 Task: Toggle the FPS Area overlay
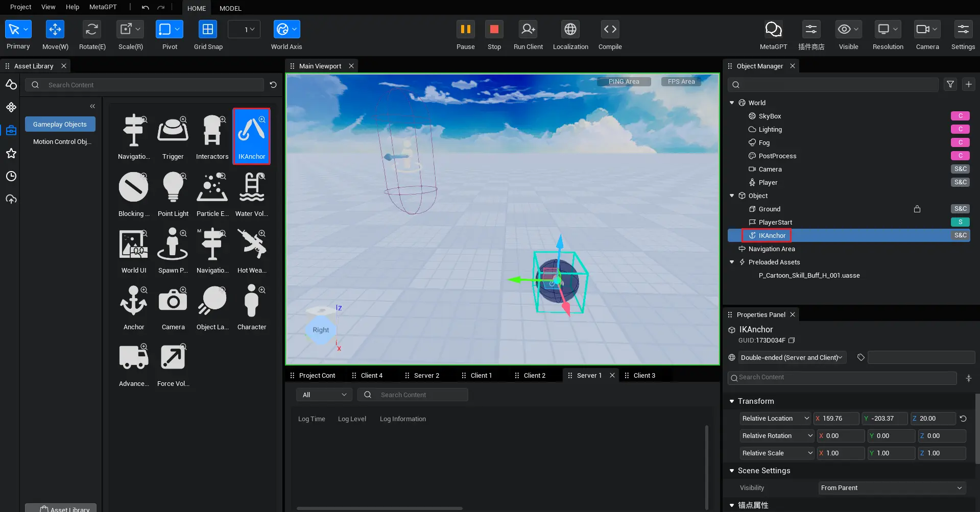[681, 81]
